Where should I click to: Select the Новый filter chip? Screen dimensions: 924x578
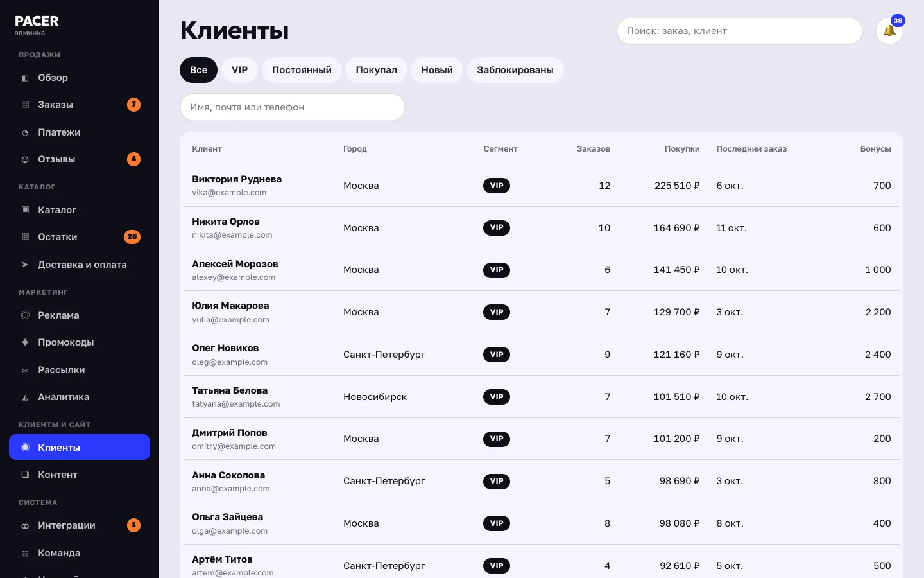(437, 70)
